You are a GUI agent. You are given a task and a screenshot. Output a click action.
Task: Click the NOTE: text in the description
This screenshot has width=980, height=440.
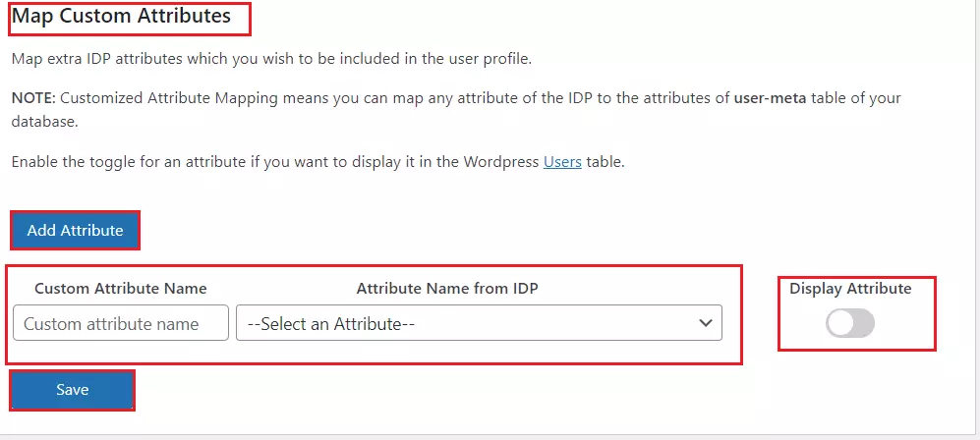click(x=33, y=98)
